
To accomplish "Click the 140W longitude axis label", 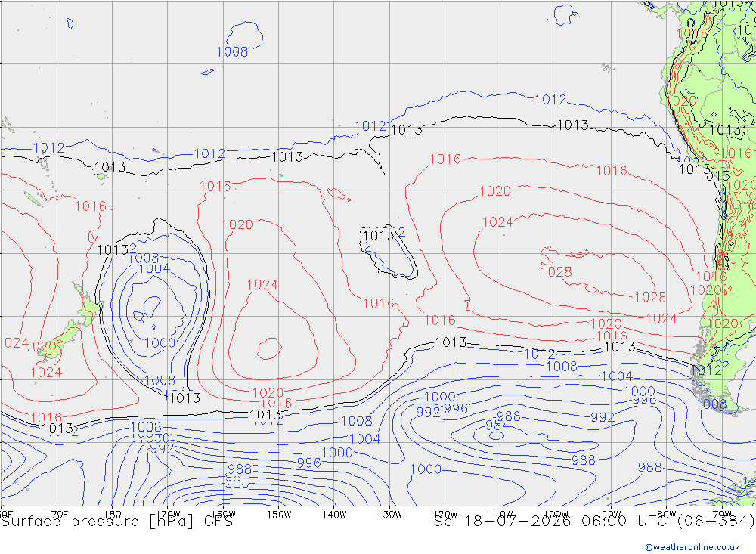I will 334,515.
